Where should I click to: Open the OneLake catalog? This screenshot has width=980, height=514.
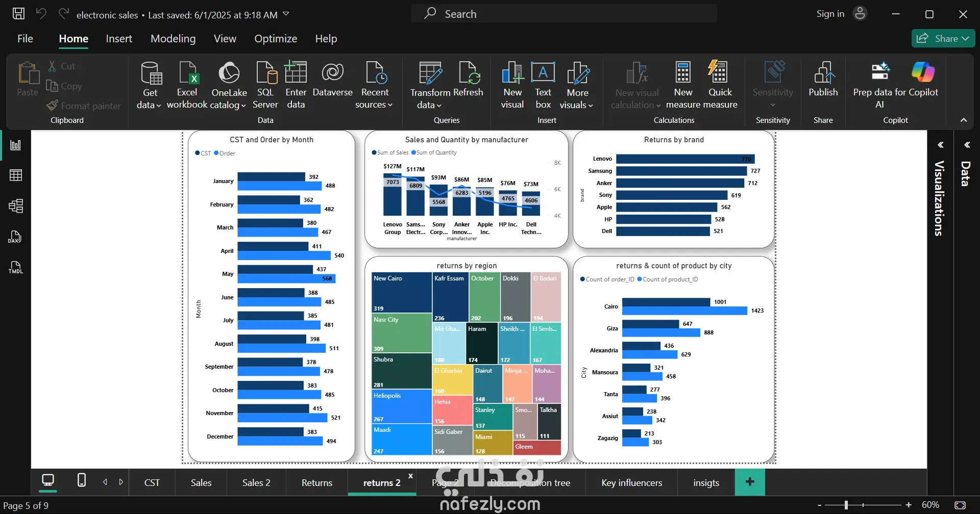pyautogui.click(x=229, y=85)
